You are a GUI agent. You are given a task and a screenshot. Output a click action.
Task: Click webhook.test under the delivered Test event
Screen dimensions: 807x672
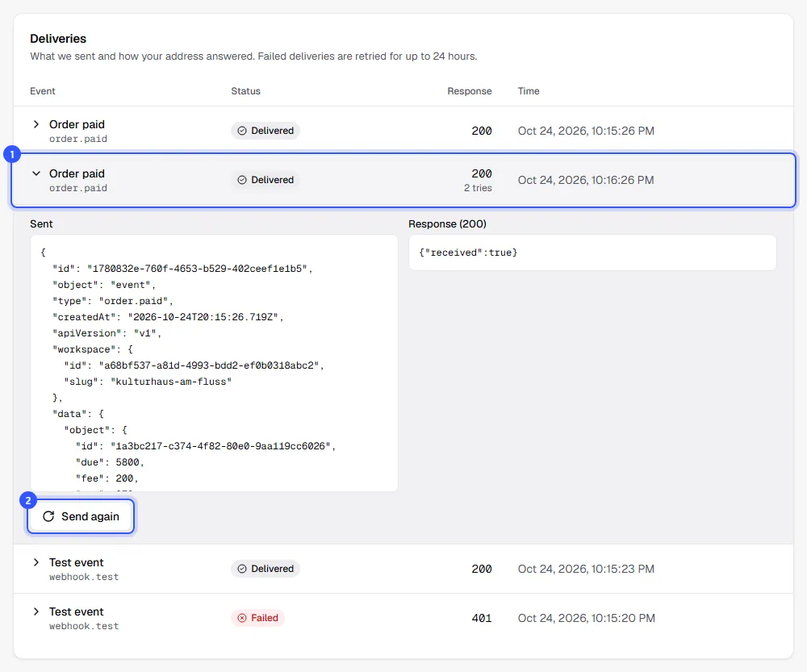click(84, 577)
